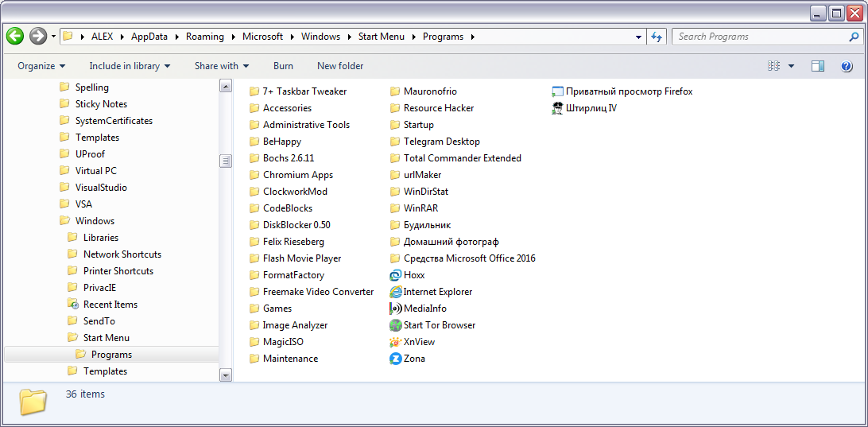Viewport: 868px width, 427px height.
Task: Select Sticky Notes in the tree
Action: coord(101,104)
